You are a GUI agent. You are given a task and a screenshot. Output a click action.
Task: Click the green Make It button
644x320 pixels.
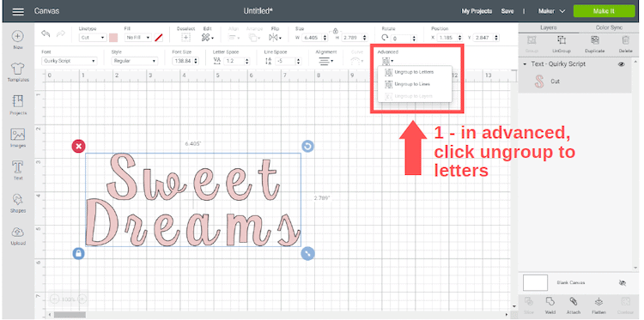(x=604, y=11)
